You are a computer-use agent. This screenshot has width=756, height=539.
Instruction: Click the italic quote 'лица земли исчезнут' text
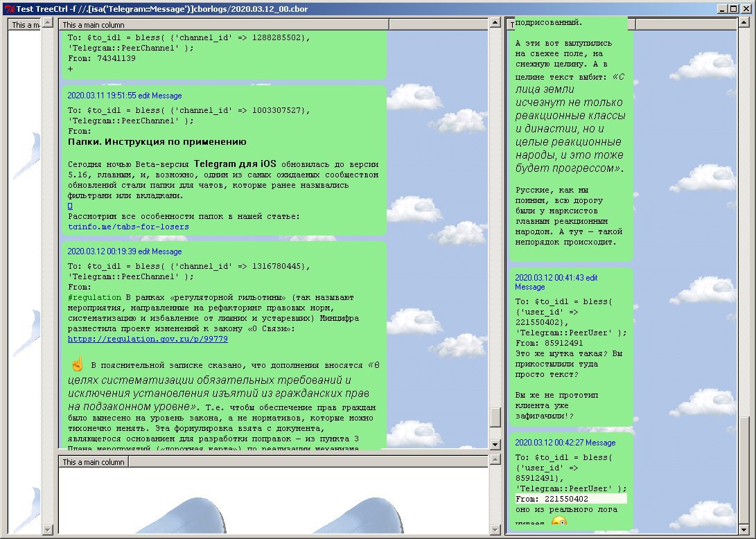pyautogui.click(x=569, y=96)
